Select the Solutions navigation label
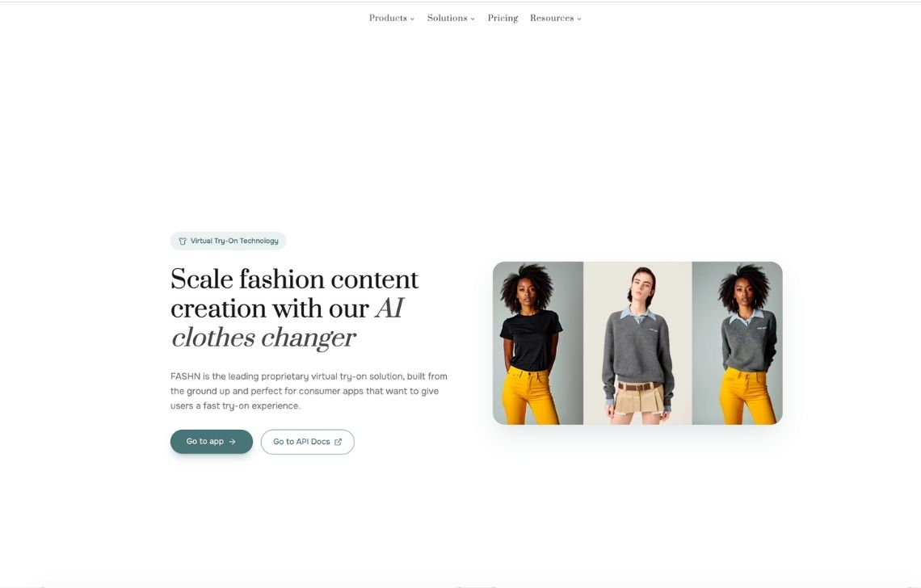Image resolution: width=921 pixels, height=588 pixels. (447, 19)
